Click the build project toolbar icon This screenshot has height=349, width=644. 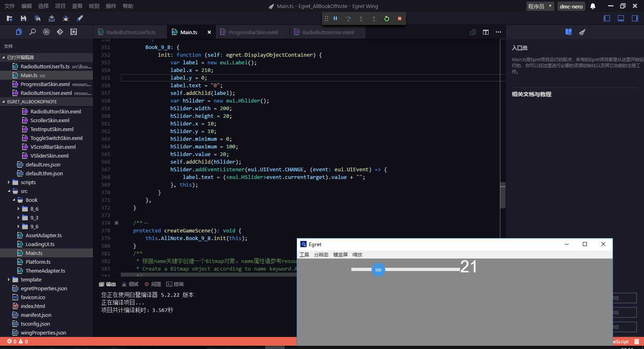pos(52,18)
